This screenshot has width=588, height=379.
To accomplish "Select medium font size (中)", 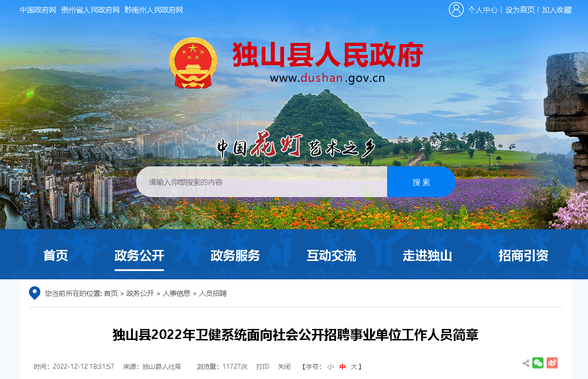I will tap(343, 367).
